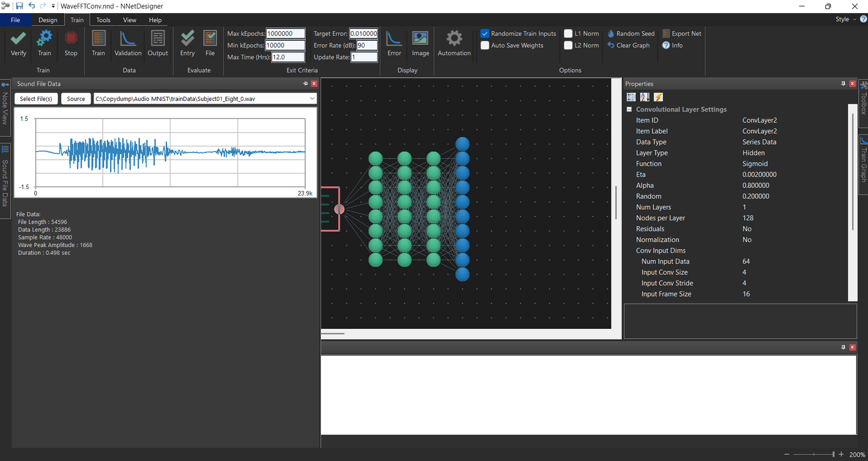Toggle L1 Norm option
This screenshot has height=461, width=868.
[x=568, y=33]
